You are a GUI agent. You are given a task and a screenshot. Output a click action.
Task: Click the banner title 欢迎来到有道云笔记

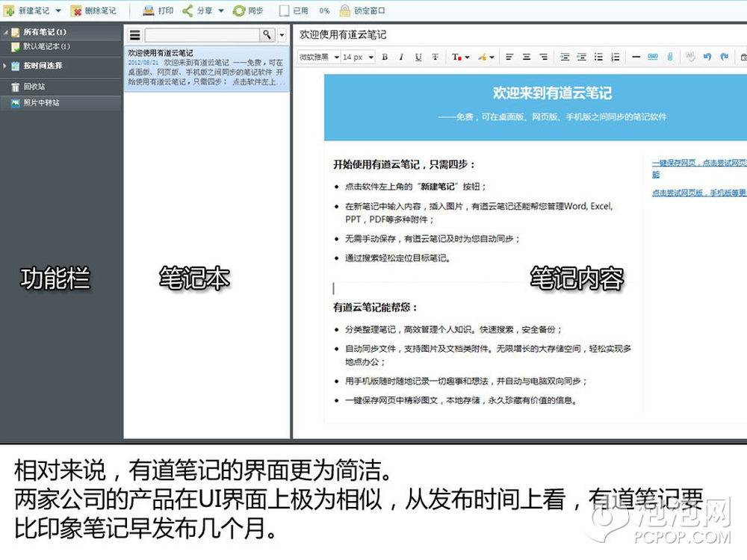pos(552,93)
